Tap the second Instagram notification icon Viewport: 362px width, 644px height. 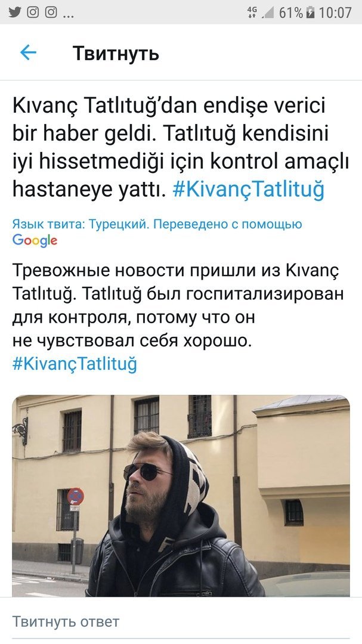(51, 13)
